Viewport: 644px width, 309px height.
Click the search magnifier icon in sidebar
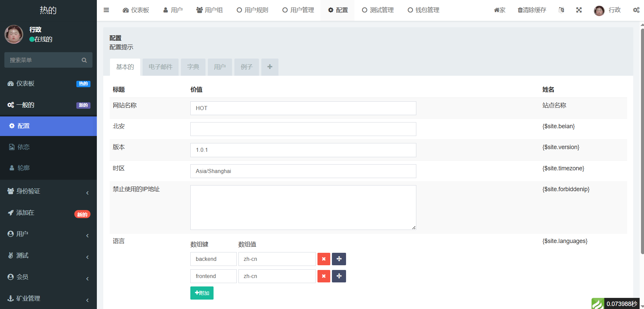84,60
